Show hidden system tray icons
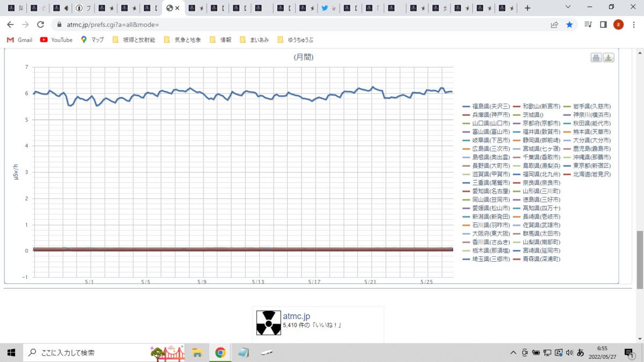Viewport: 644px width, 362px height. 514,353
